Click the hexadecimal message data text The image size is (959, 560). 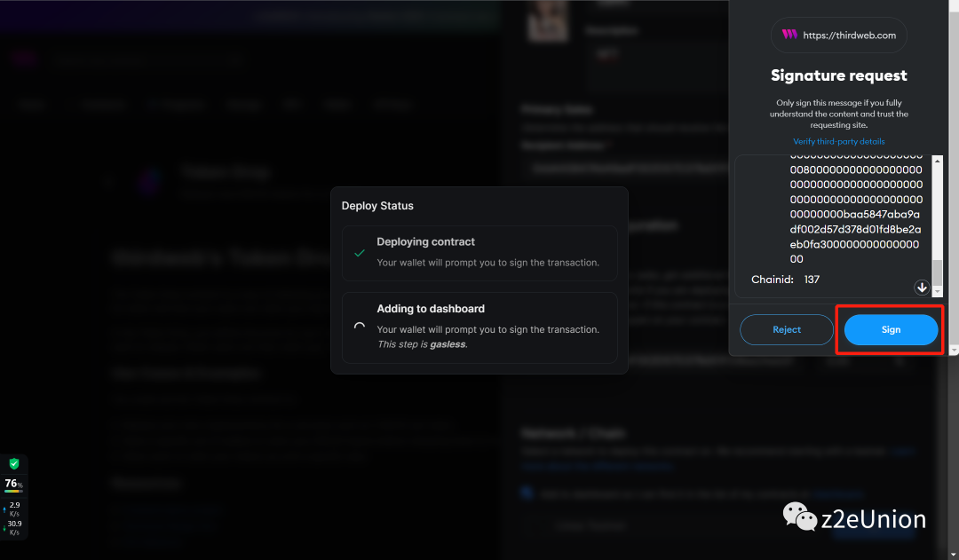pos(856,213)
